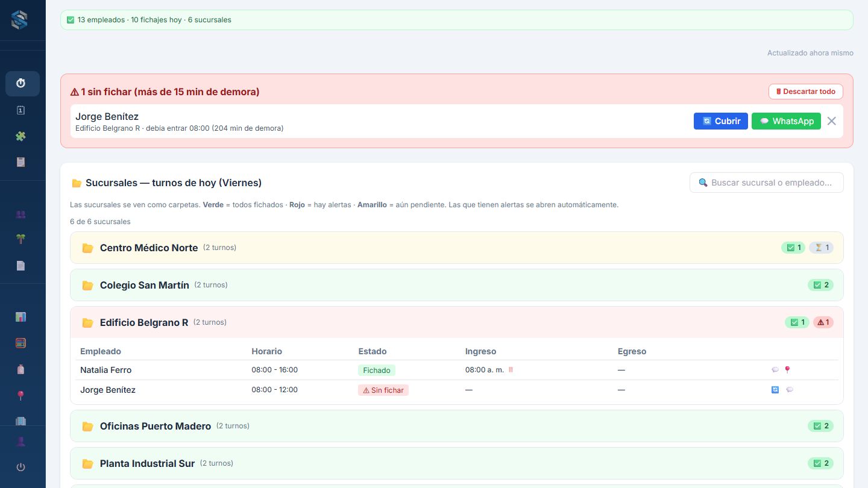Click the Sin fichar status badge

point(383,390)
